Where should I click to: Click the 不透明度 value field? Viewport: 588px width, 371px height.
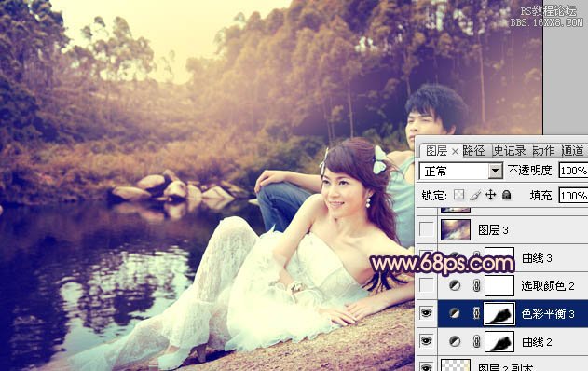(573, 171)
